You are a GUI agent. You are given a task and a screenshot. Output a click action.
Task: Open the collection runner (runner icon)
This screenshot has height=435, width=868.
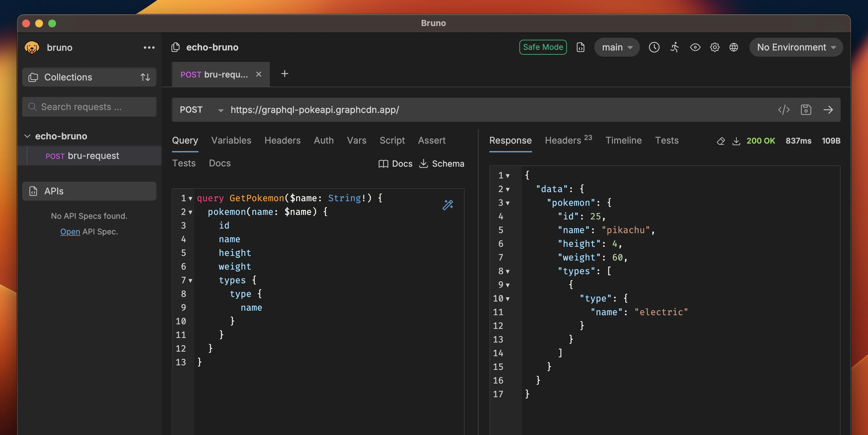coord(674,47)
